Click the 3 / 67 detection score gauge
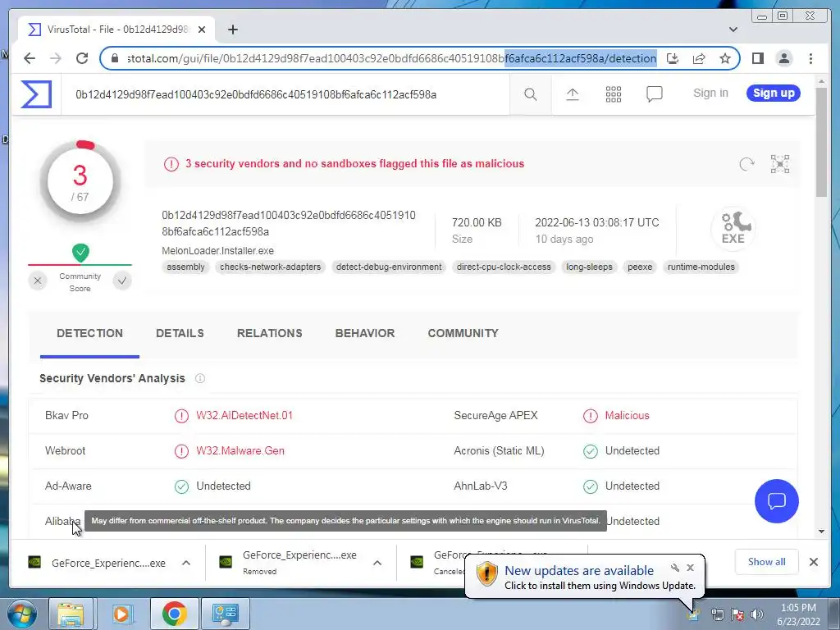This screenshot has height=630, width=840. [80, 181]
